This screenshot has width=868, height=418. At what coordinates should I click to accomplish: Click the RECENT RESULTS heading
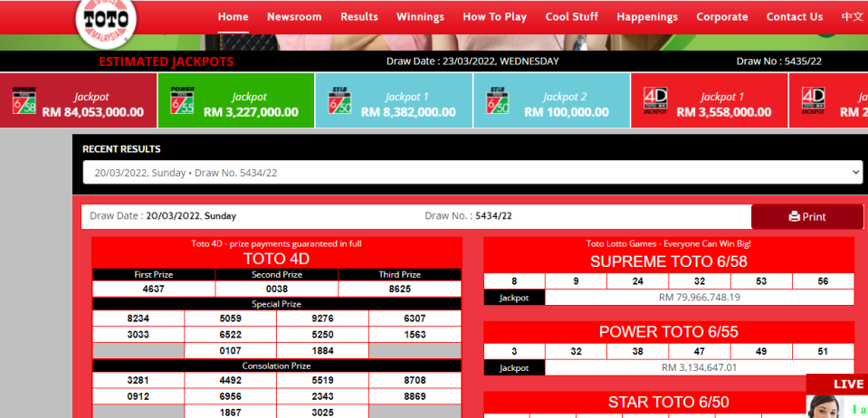(121, 149)
